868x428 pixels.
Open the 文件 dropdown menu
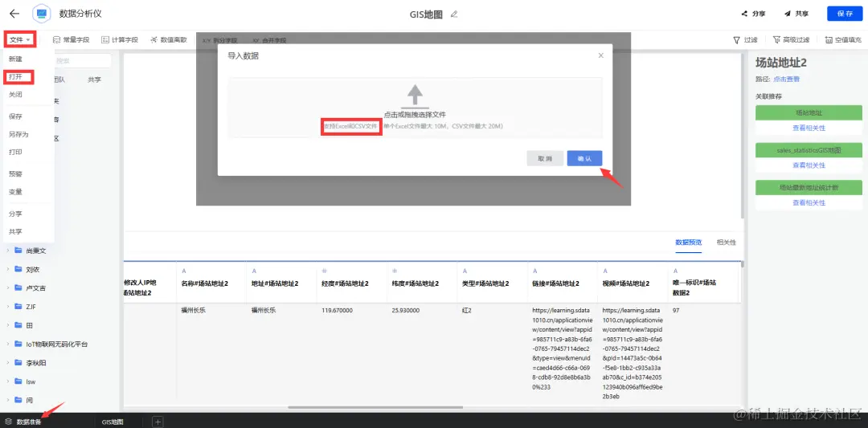pyautogui.click(x=20, y=40)
